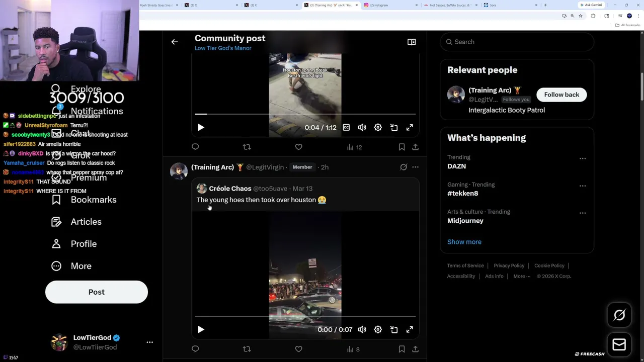Open the #tekken8 trending topic
Image resolution: width=644 pixels, height=362 pixels.
463,193
